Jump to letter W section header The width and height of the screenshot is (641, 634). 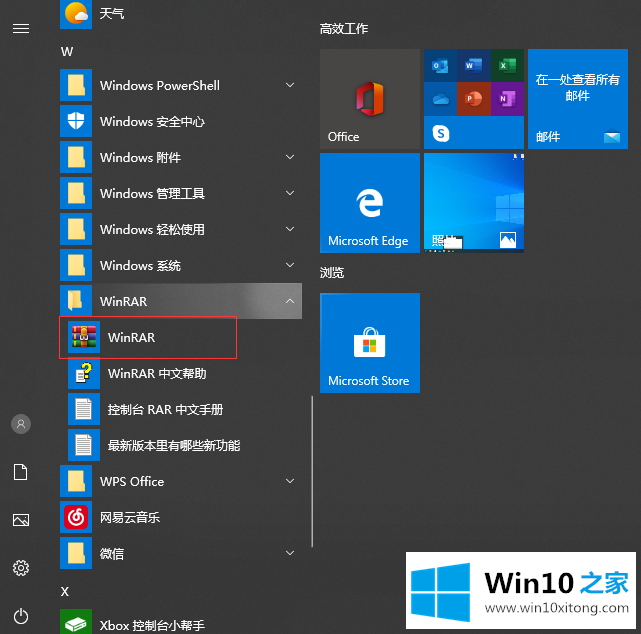click(x=67, y=52)
